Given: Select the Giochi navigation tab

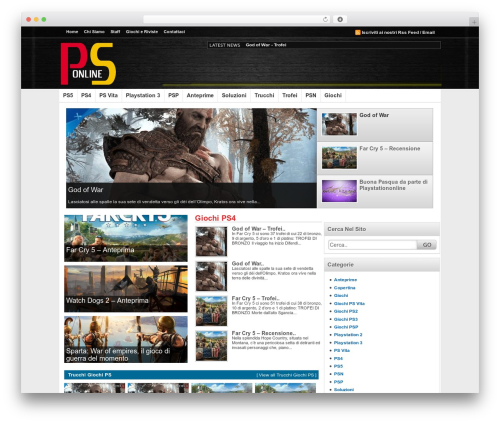Looking at the screenshot, I should point(333,95).
